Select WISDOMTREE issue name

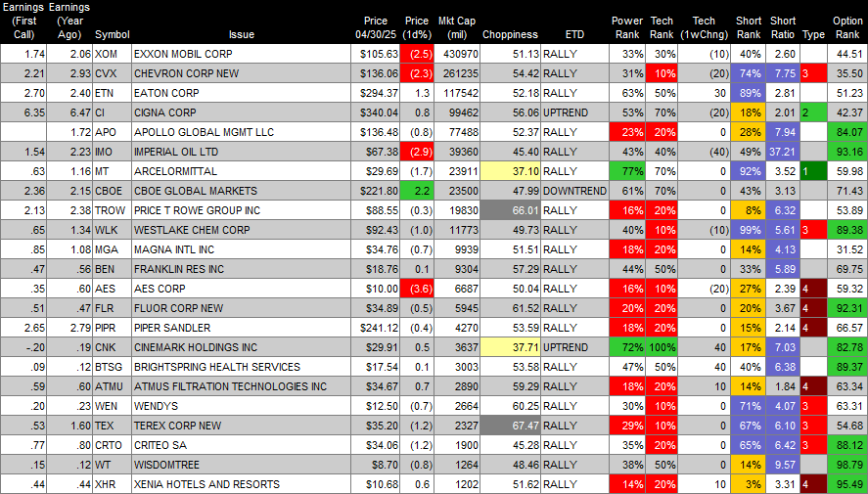pos(166,466)
